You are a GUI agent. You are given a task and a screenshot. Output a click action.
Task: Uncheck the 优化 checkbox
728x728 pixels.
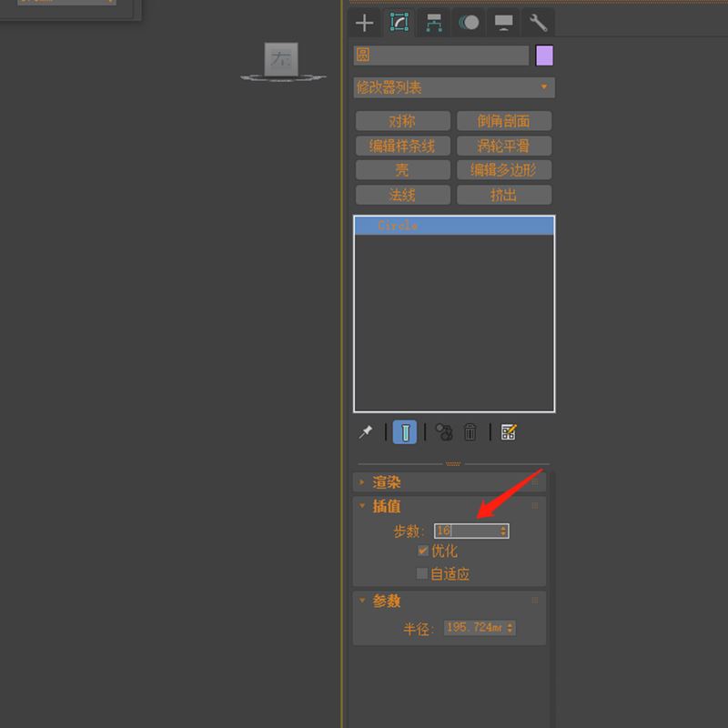tap(423, 551)
